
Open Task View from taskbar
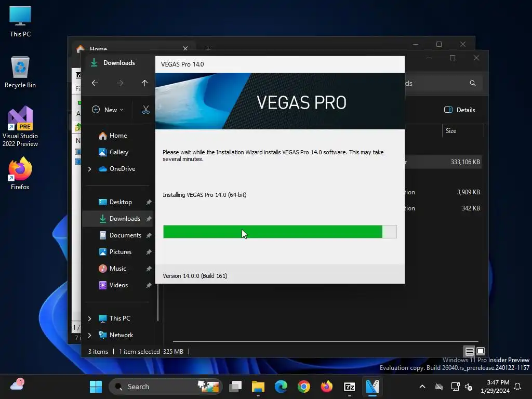(x=235, y=387)
